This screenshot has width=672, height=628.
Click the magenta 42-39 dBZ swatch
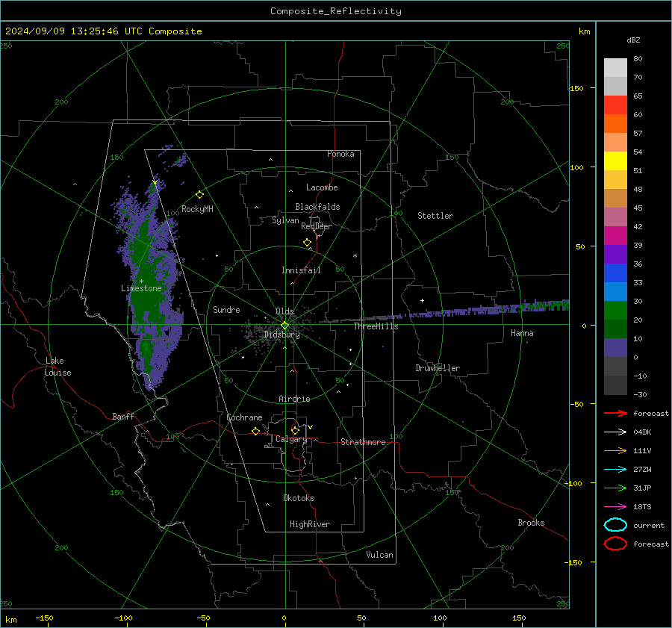click(615, 236)
